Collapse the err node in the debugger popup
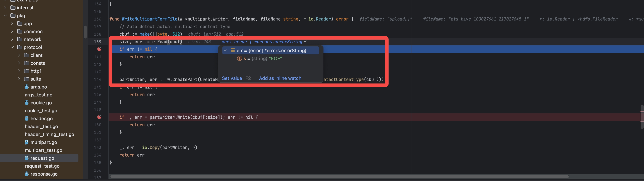Viewport: 644px width, 181px height. click(x=225, y=51)
